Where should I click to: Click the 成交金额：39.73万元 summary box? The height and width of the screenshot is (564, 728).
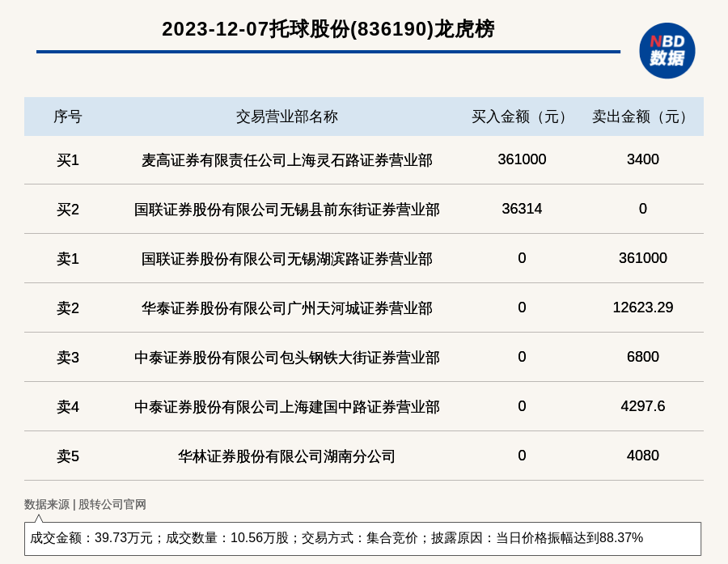pos(362,538)
